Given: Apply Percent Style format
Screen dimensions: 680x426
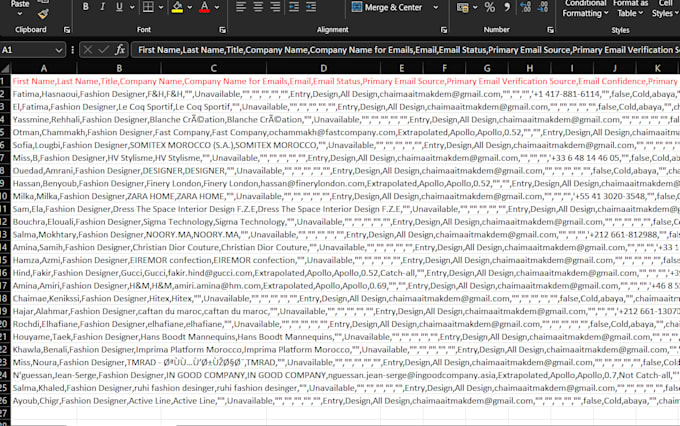Looking at the screenshot, I should (490, 7).
